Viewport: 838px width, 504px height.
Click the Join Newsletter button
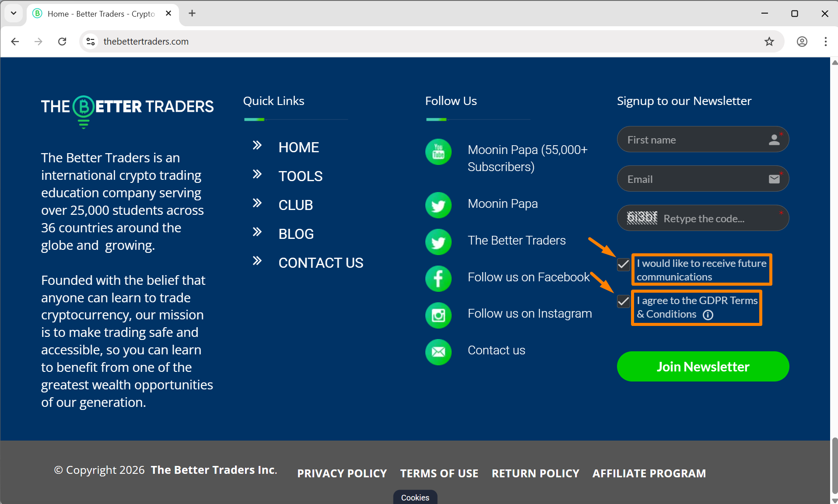tap(702, 366)
